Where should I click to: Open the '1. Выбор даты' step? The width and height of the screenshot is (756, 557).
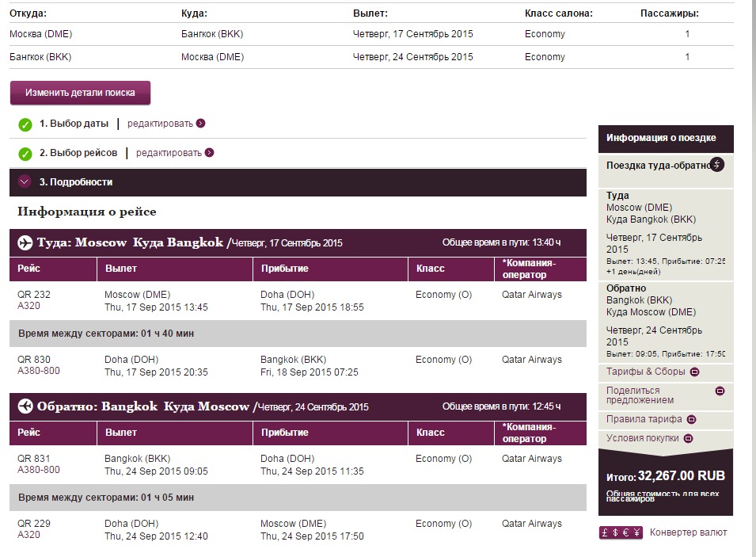[x=74, y=124]
